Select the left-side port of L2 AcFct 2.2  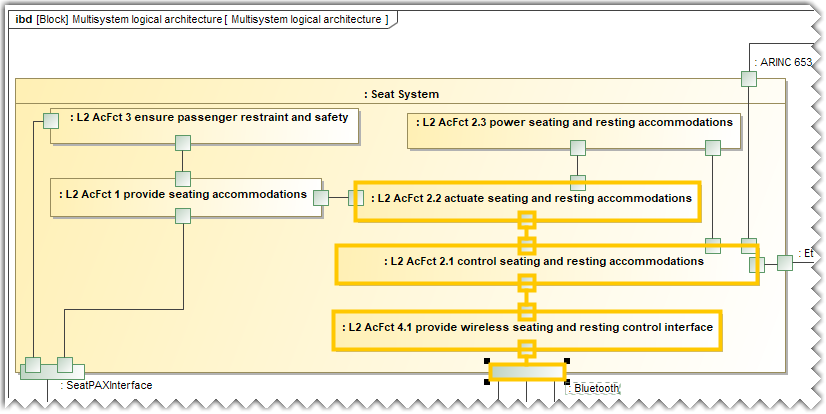tap(356, 198)
